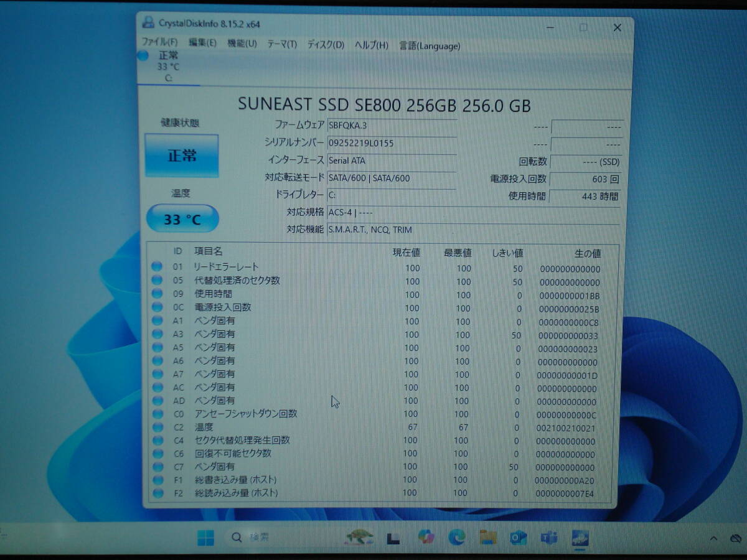The image size is (747, 560).
Task: Click the CrystalDiskInfo title bar icon
Action: (148, 23)
